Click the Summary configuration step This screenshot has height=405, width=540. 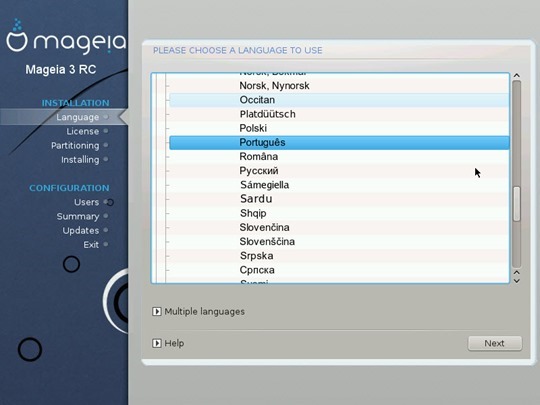pyautogui.click(x=78, y=217)
